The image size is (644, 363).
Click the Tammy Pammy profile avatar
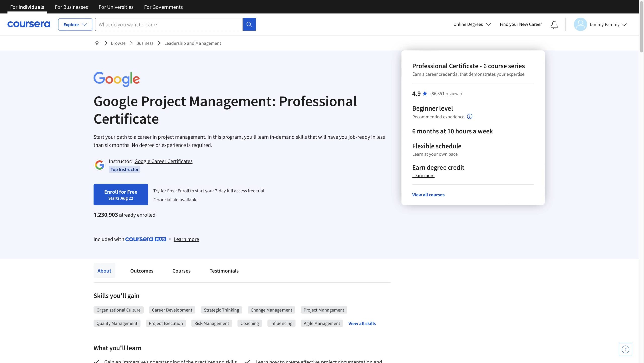coord(580,24)
